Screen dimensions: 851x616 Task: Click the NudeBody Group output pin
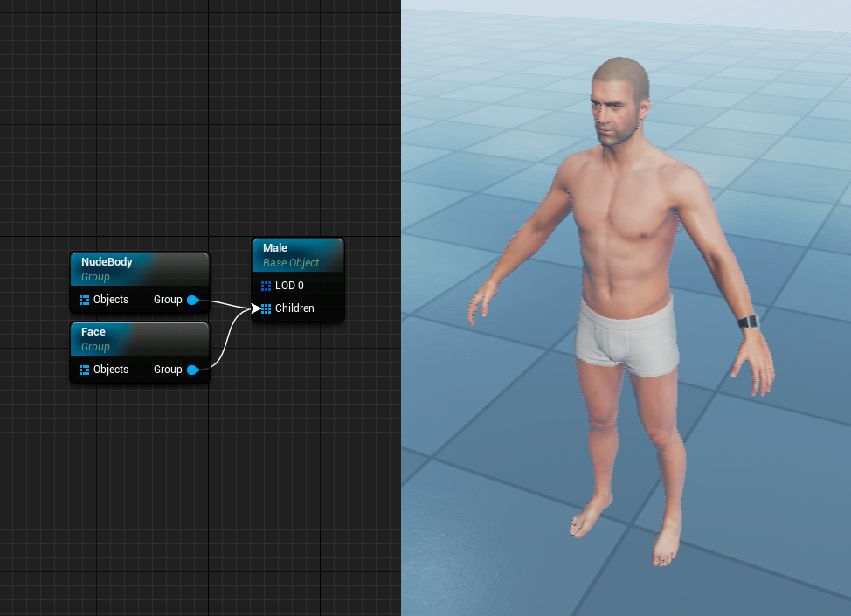(192, 300)
